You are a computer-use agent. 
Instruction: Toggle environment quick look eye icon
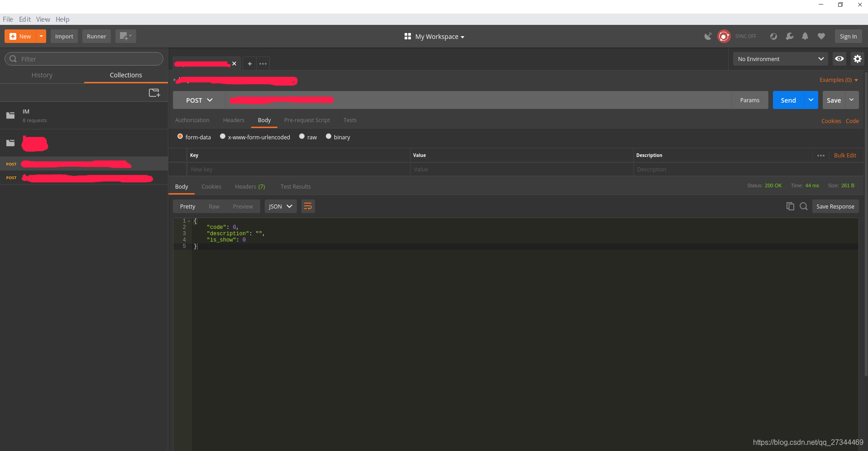[839, 59]
